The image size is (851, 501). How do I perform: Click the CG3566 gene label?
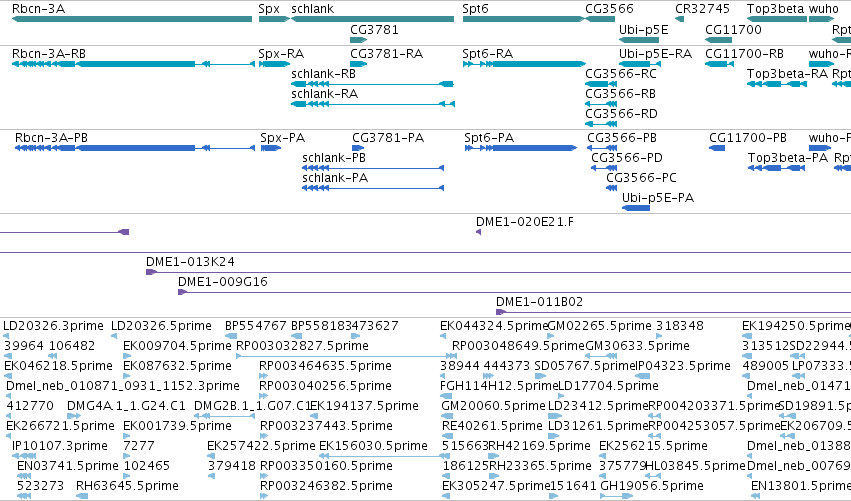click(609, 9)
